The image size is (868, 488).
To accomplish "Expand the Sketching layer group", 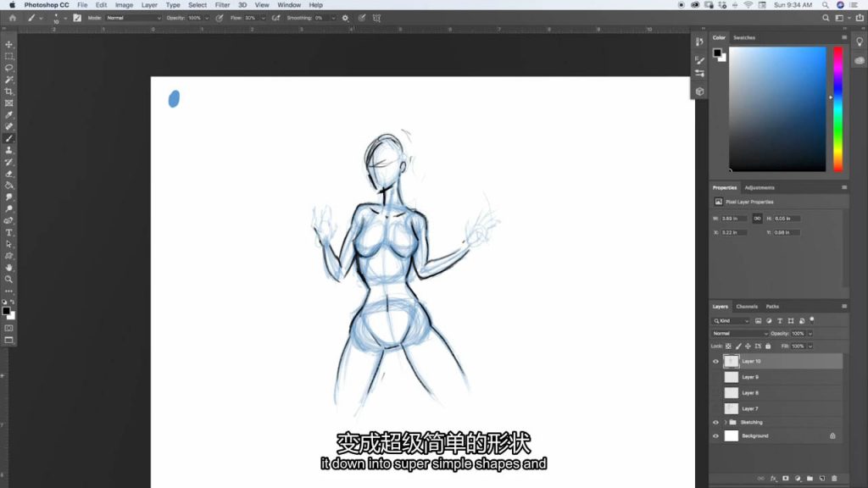I will coord(725,422).
